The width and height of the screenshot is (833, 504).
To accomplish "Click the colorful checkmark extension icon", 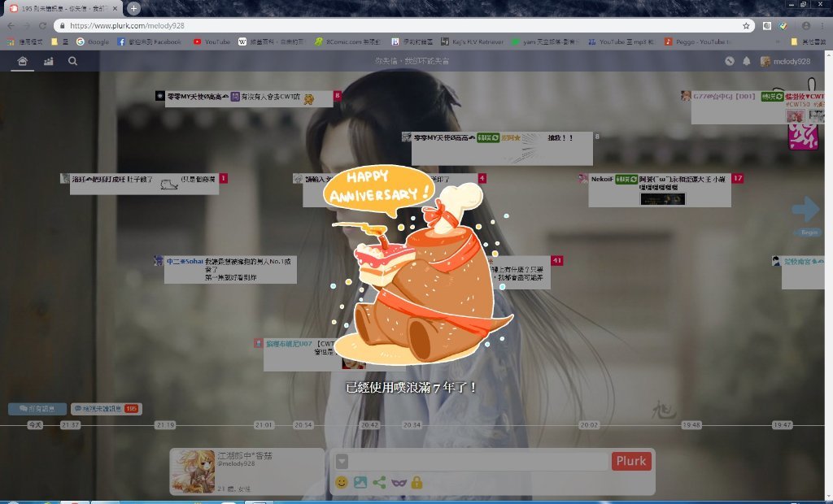I will (x=783, y=25).
